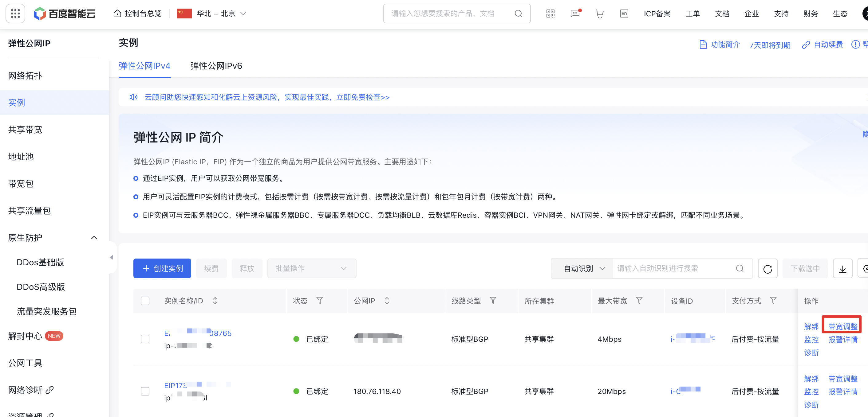The height and width of the screenshot is (417, 868).
Task: Open the shopping cart icon
Action: [x=599, y=14]
